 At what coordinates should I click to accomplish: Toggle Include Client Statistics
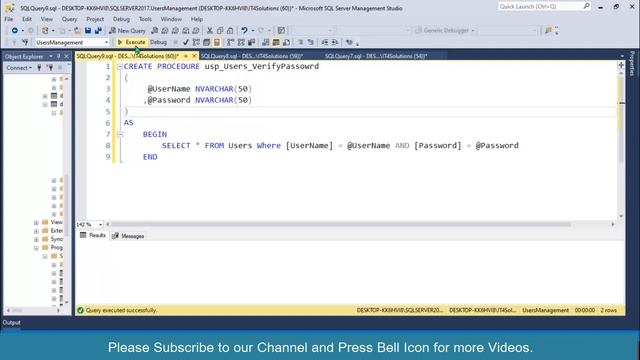point(251,42)
